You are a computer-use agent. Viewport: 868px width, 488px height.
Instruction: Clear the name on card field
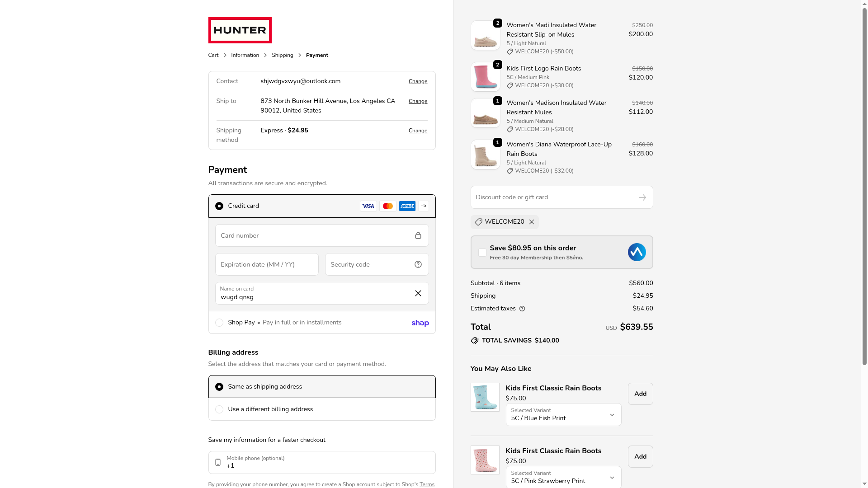pyautogui.click(x=418, y=293)
